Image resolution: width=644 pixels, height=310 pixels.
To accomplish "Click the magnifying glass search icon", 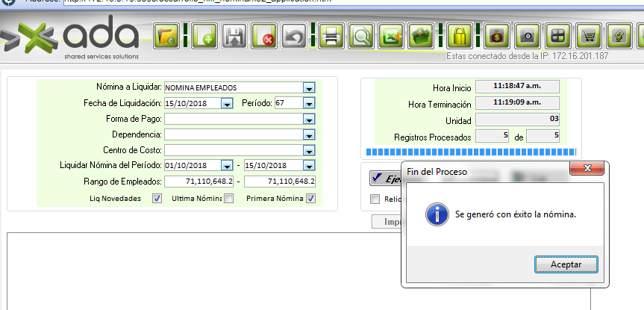I will click(x=361, y=36).
